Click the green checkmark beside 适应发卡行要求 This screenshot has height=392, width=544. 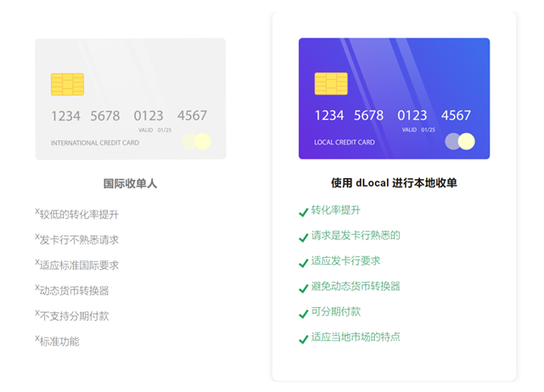[303, 263]
